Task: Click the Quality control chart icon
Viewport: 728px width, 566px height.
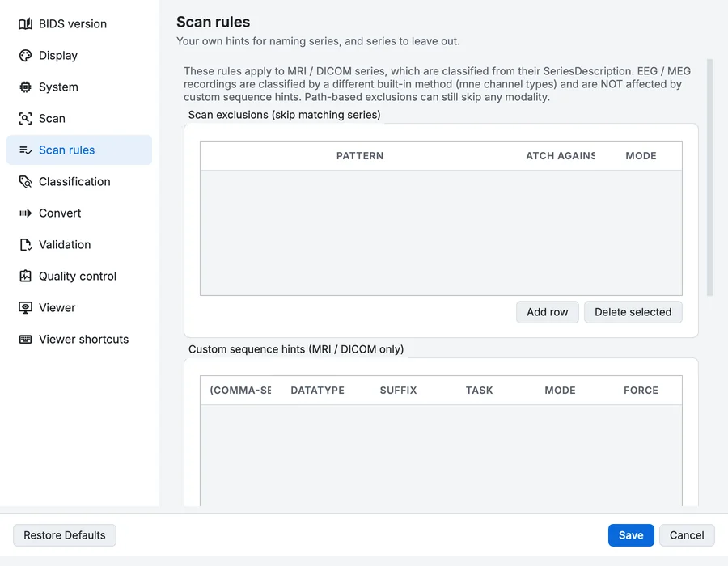Action: (x=26, y=276)
